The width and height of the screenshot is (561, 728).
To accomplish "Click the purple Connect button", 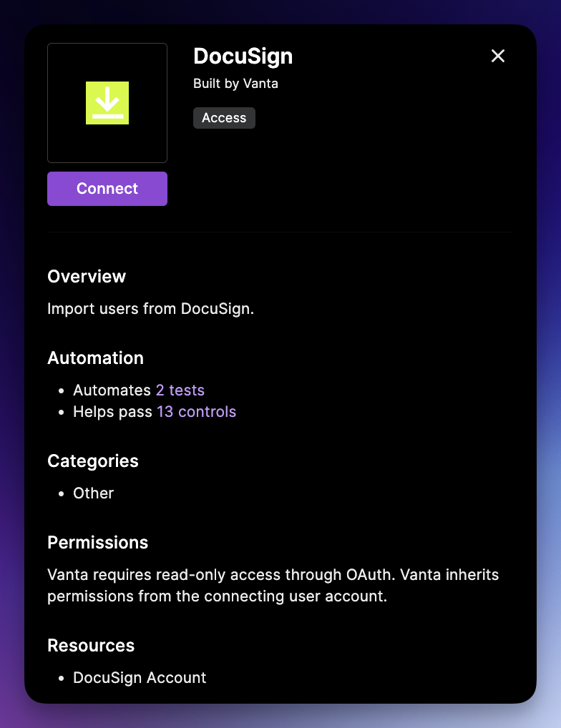I will pyautogui.click(x=107, y=189).
